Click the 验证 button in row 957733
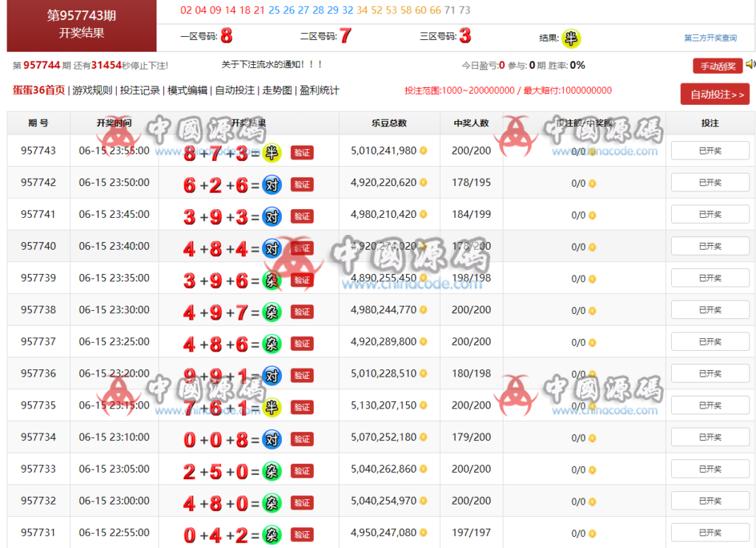 [302, 470]
